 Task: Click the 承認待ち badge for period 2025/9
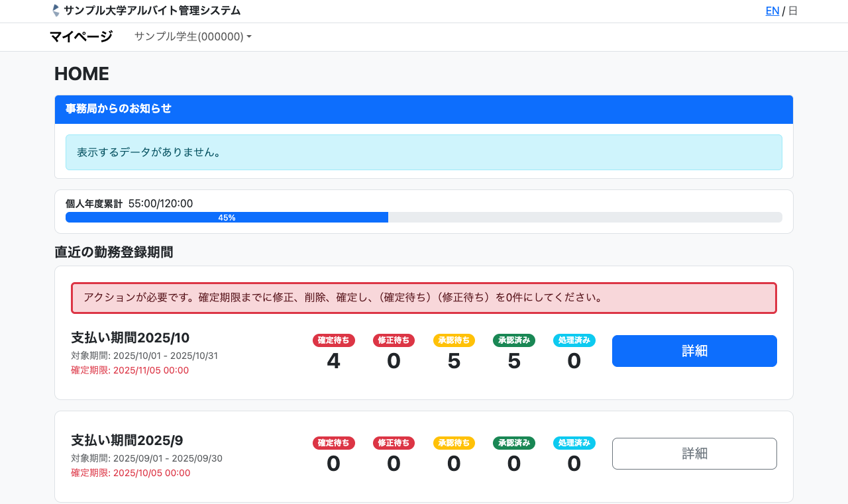(x=454, y=443)
